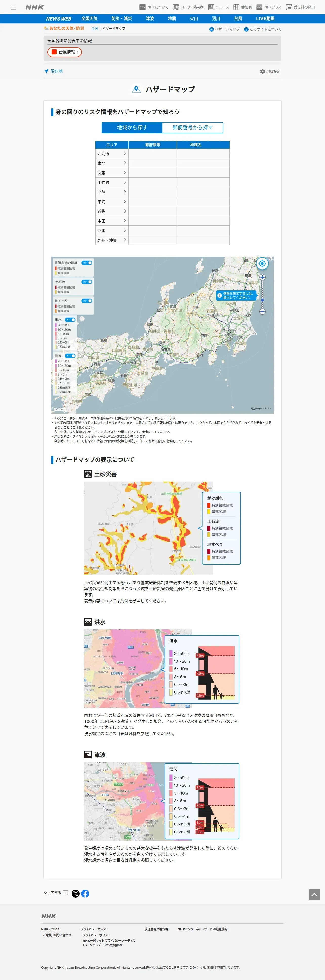Expand the 四国 area row
The height and width of the screenshot is (980, 325).
pyautogui.click(x=112, y=230)
